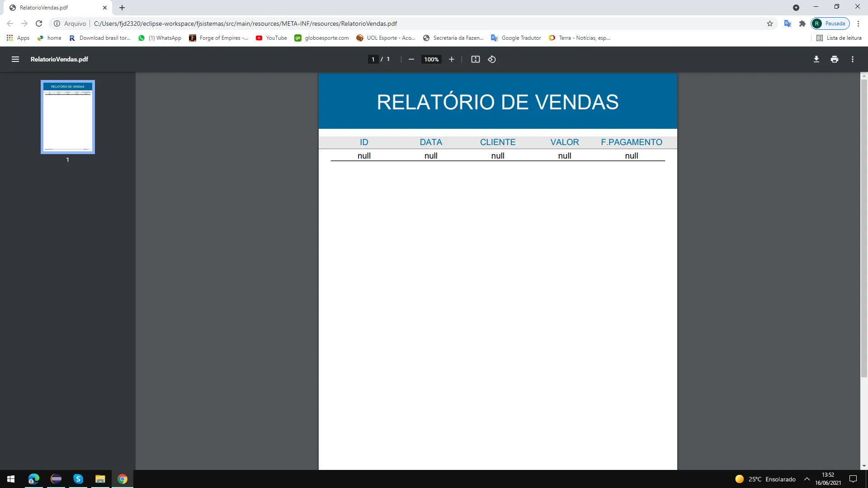Bookmark this page with star icon
Image resolution: width=868 pixels, height=488 pixels.
(x=769, y=23)
